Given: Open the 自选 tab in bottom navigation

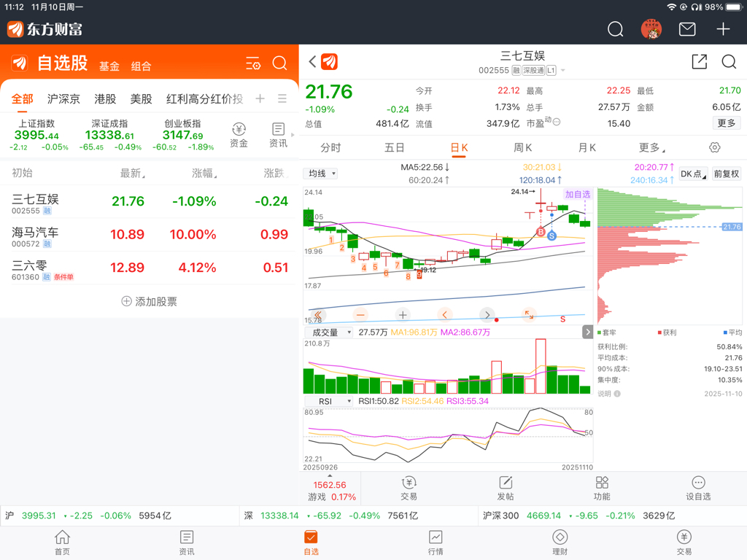Looking at the screenshot, I should pos(311,542).
